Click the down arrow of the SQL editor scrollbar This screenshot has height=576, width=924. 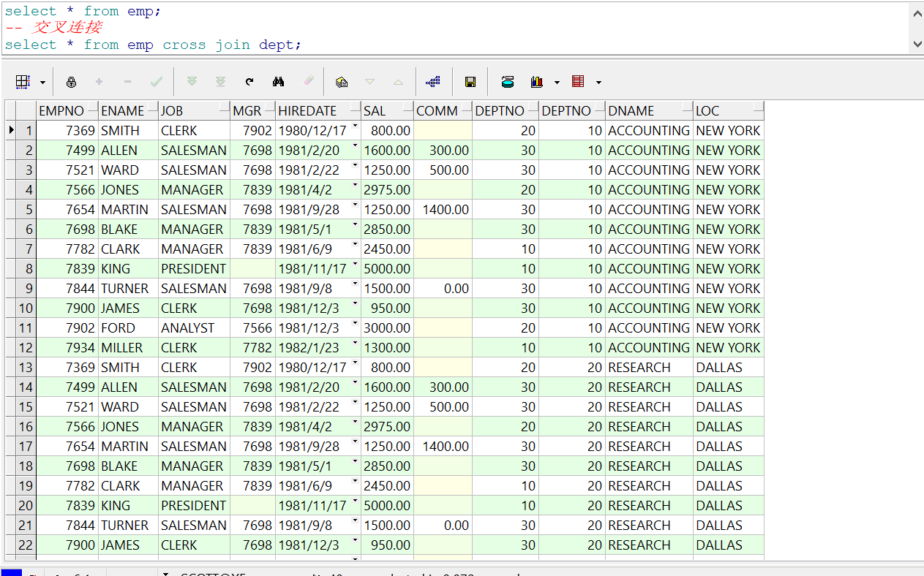[x=917, y=45]
